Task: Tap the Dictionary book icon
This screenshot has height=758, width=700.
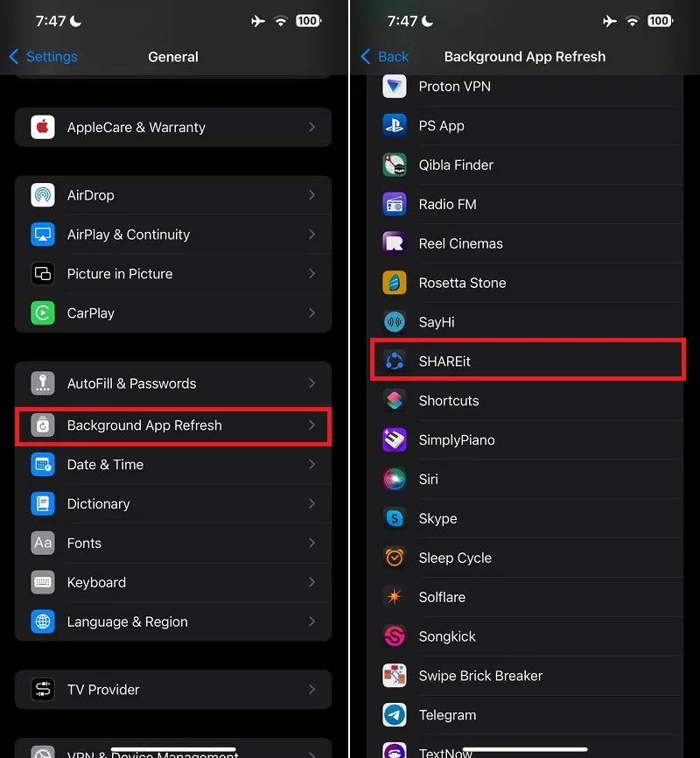Action: pyautogui.click(x=43, y=503)
